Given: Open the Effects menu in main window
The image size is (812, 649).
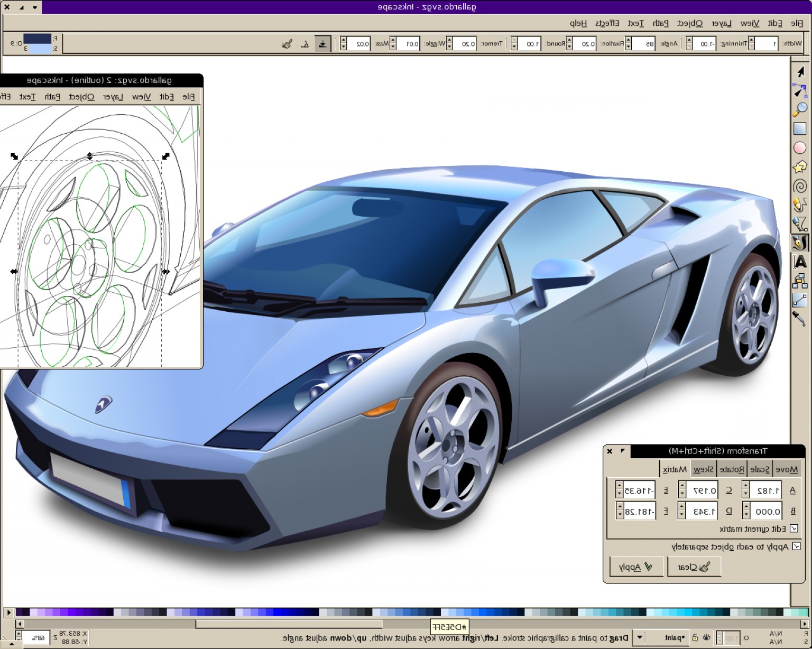Looking at the screenshot, I should click(x=607, y=23).
